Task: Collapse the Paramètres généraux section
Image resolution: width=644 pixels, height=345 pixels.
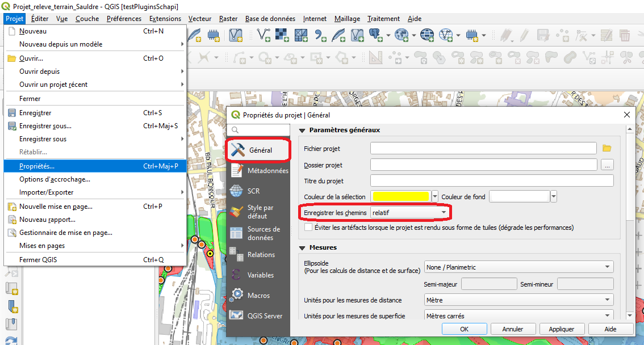Action: (x=302, y=131)
